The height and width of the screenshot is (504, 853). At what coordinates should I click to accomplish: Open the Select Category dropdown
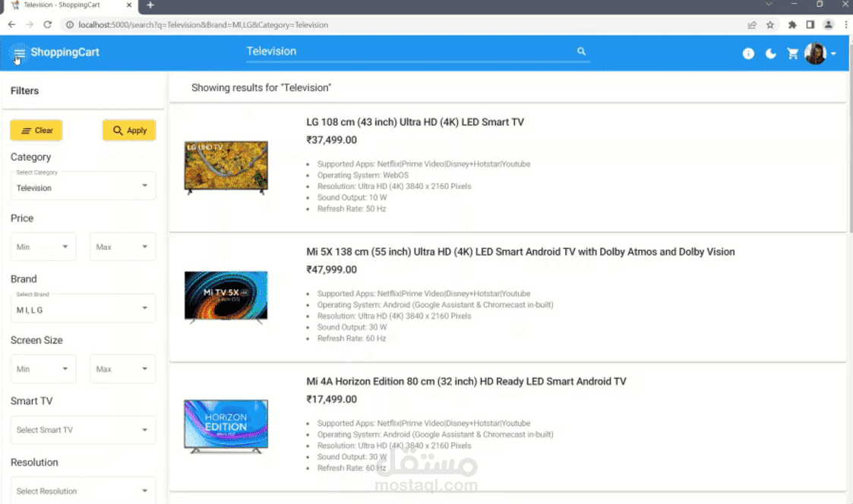click(x=83, y=186)
